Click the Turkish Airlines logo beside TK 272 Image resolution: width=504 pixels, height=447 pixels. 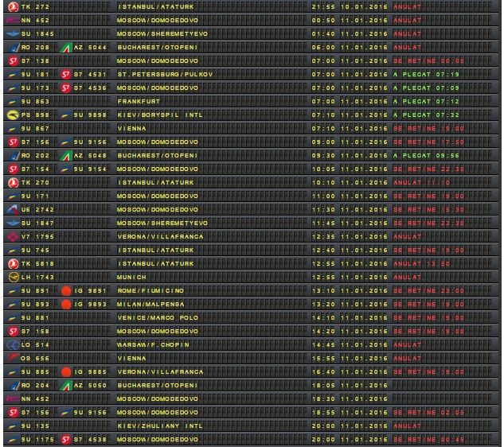[x=13, y=6]
